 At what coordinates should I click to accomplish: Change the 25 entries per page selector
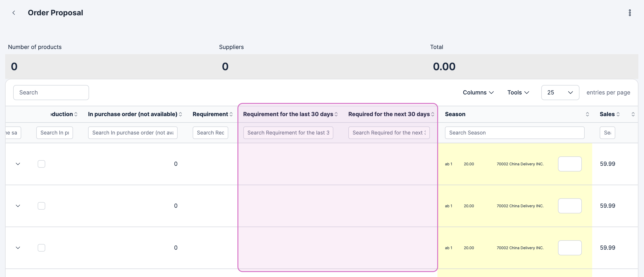tap(560, 93)
